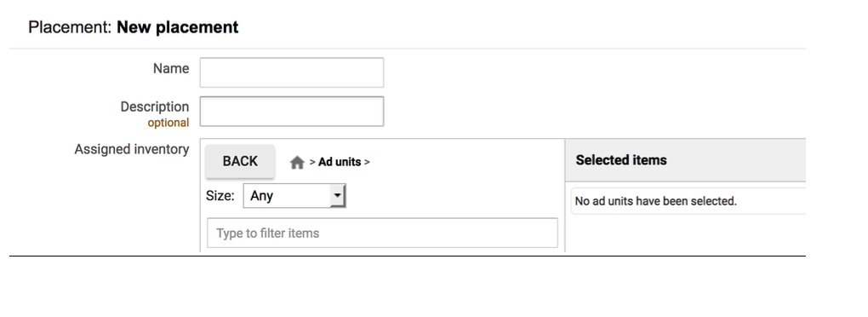Click the Selected items header
Viewport: 868px width, 317px height.
621,160
